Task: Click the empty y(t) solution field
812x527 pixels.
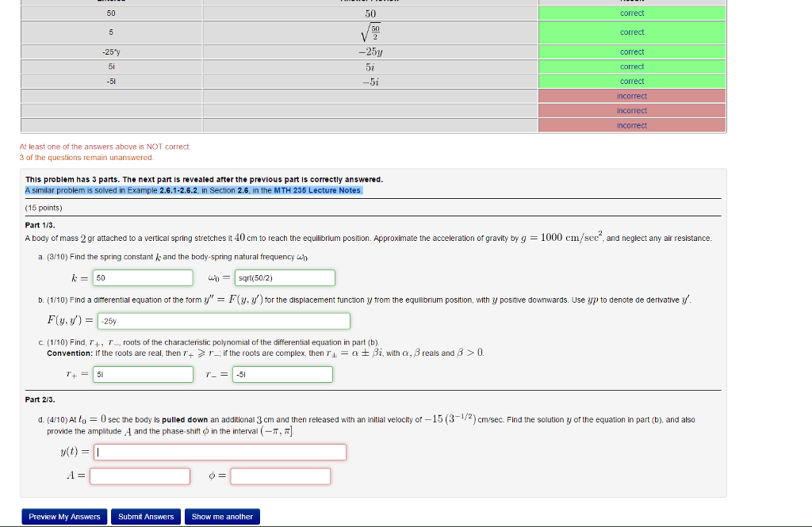Action: click(222, 451)
